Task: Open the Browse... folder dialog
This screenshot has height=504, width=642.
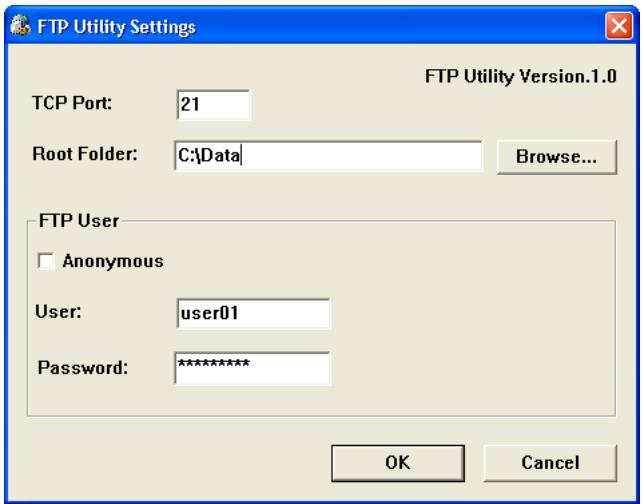Action: (556, 157)
